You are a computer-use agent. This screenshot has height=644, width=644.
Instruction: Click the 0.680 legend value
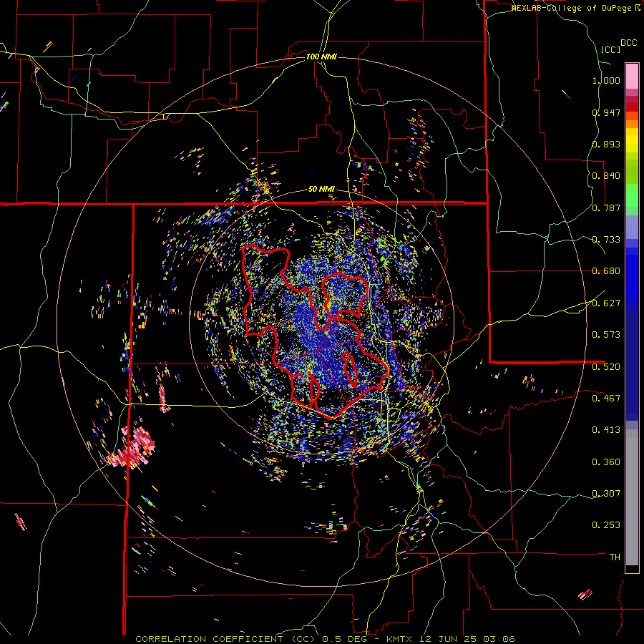(x=606, y=271)
